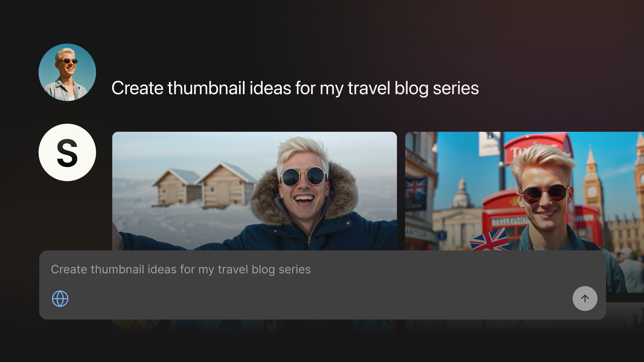
Task: Click the round sunglasses in snowy thumbnail
Action: tap(303, 176)
